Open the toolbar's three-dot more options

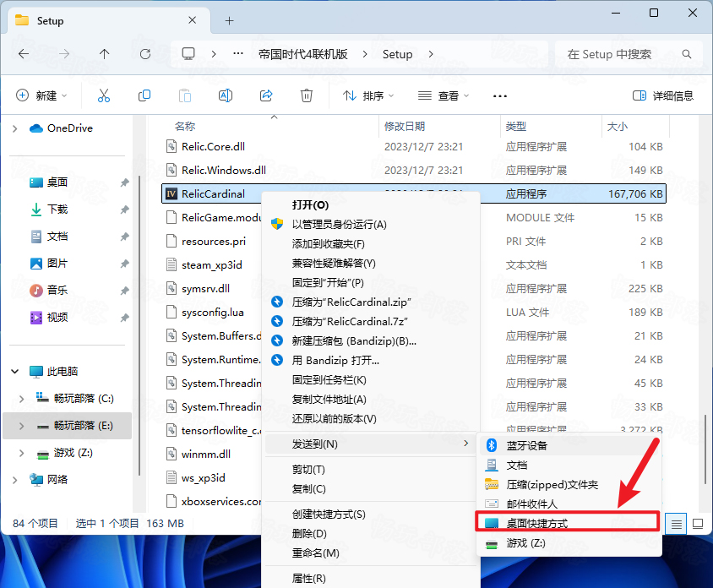point(500,96)
